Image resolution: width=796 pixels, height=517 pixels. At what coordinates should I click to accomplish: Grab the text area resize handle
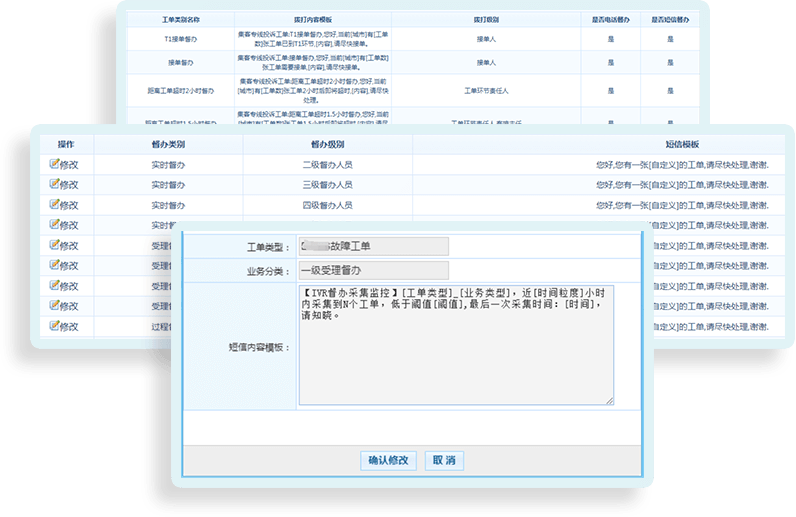point(610,402)
